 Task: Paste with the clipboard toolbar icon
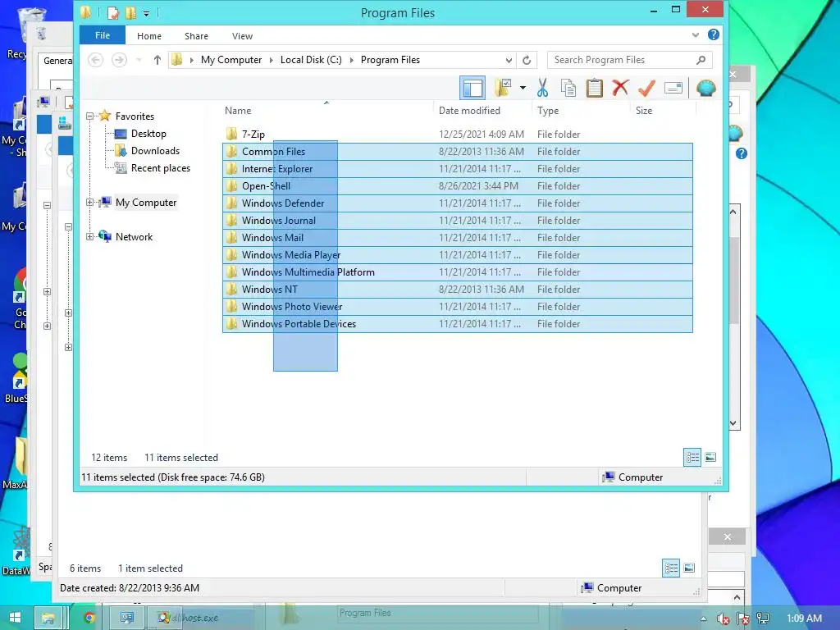tap(594, 88)
